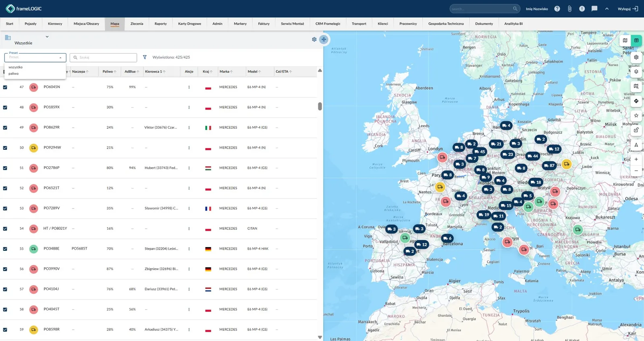The image size is (644, 341).
Task: Switch to split table view icon
Action: pyautogui.click(x=636, y=40)
